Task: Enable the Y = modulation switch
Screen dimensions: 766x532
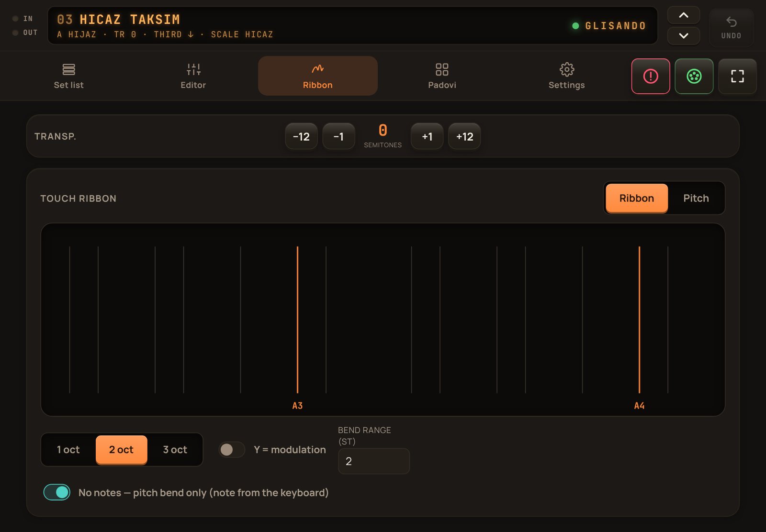Action: [232, 450]
